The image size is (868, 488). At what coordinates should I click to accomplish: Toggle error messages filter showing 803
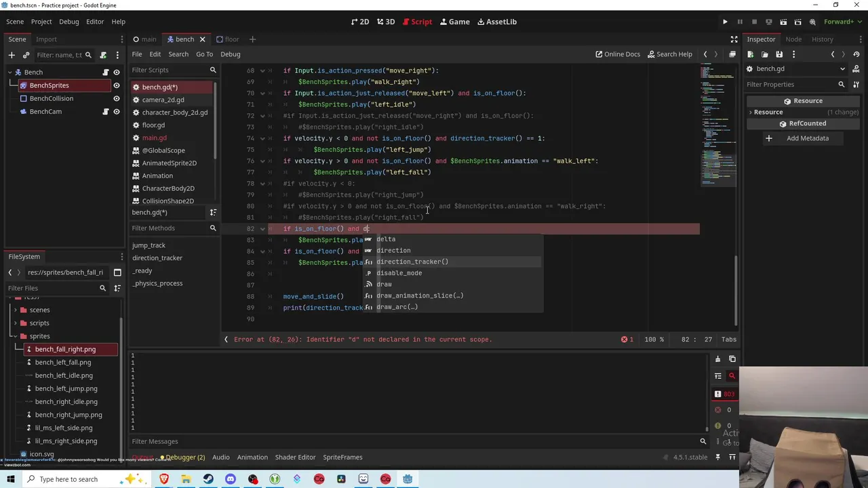click(724, 394)
